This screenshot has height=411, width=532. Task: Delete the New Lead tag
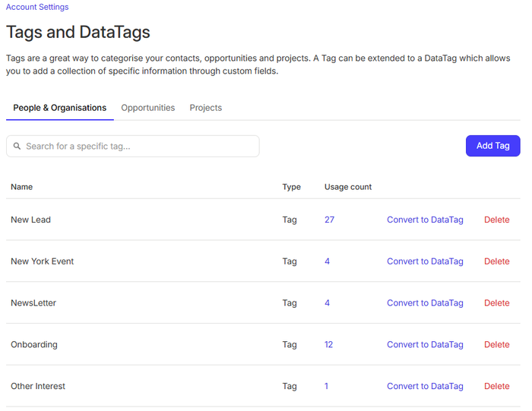click(497, 220)
